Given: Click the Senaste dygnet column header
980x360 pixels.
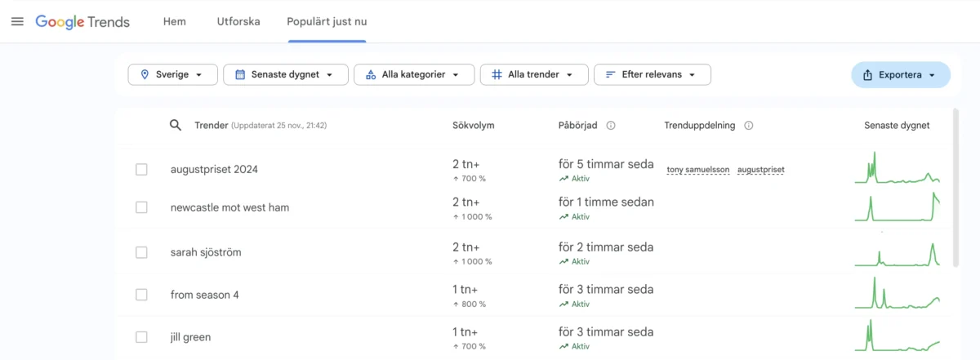Looking at the screenshot, I should tap(897, 126).
